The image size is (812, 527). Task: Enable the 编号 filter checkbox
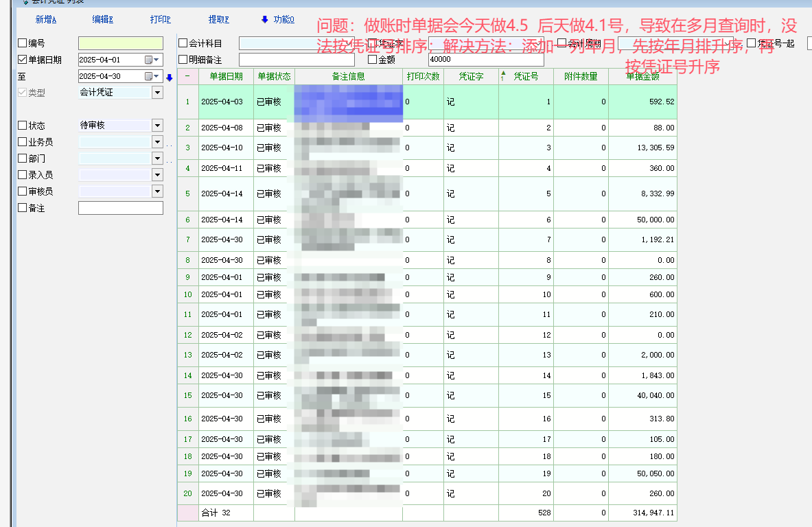click(23, 43)
